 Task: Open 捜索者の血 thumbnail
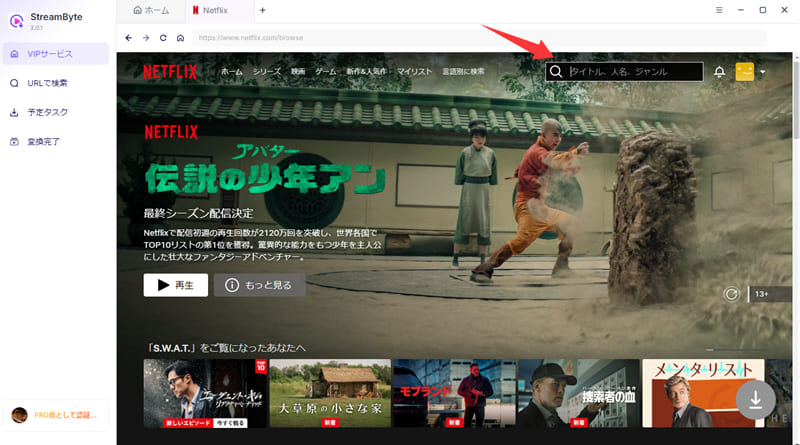point(579,393)
